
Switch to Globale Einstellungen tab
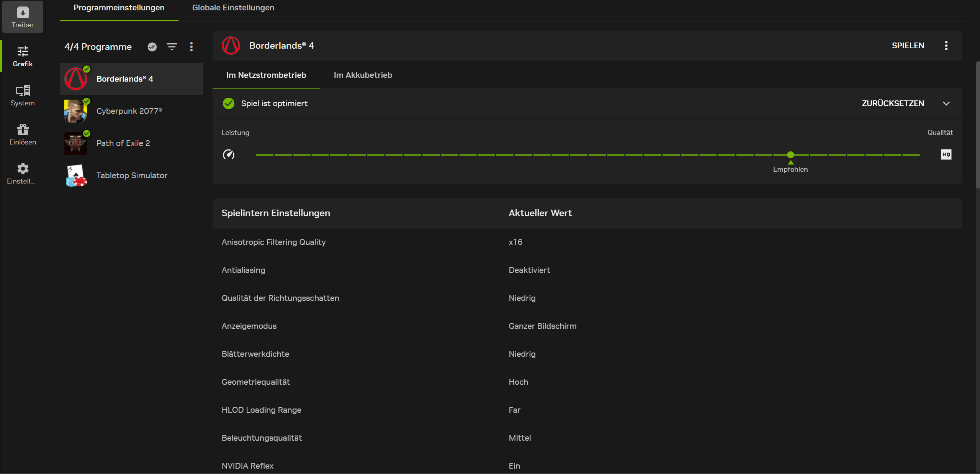pos(233,8)
